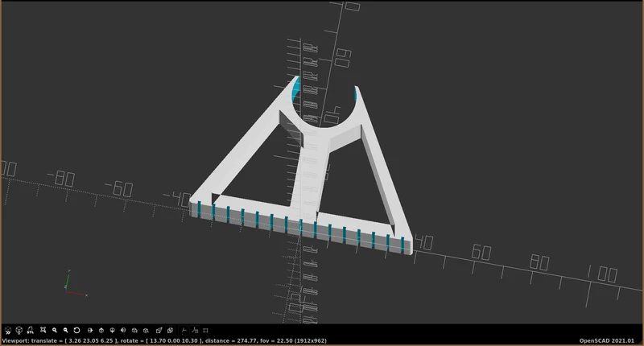Export the model using the STL icon
This screenshot has height=346, width=644.
(30, 331)
